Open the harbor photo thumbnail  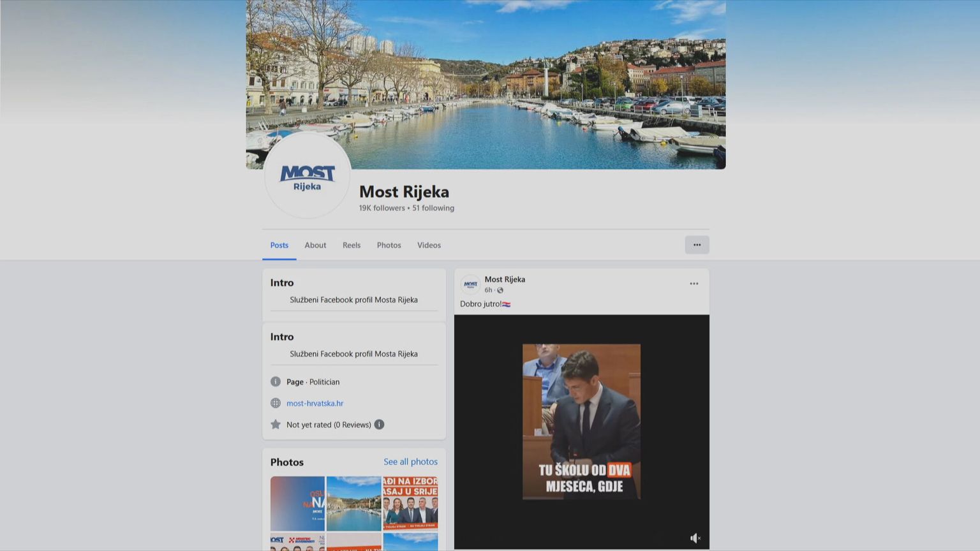click(x=353, y=503)
